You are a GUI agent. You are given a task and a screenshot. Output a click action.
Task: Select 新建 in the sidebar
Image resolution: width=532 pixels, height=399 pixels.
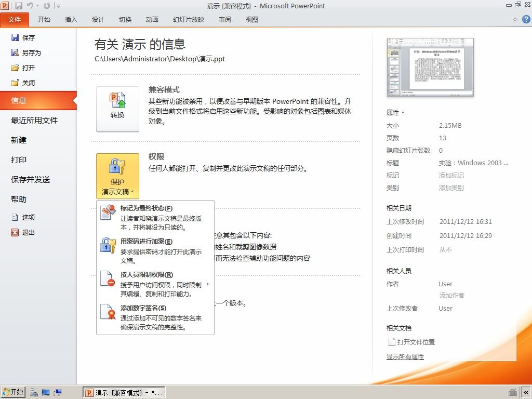click(x=19, y=140)
